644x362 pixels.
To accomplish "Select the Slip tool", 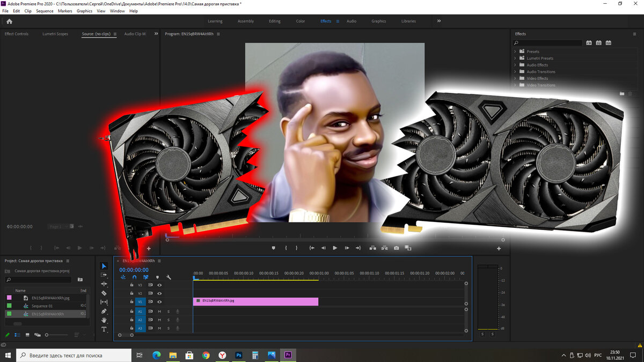I will (x=104, y=302).
